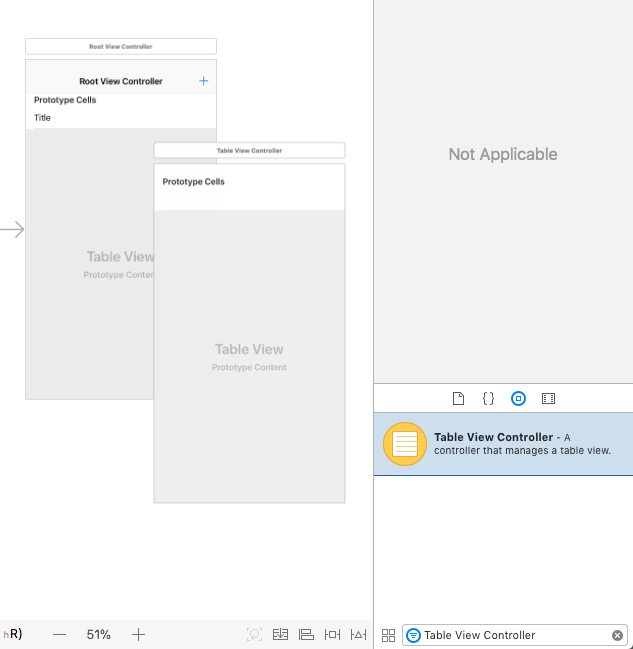Click the Update Frames icon
The image size is (633, 649).
[254, 635]
